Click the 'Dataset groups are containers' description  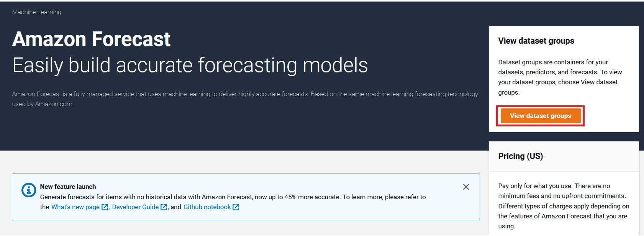click(560, 77)
